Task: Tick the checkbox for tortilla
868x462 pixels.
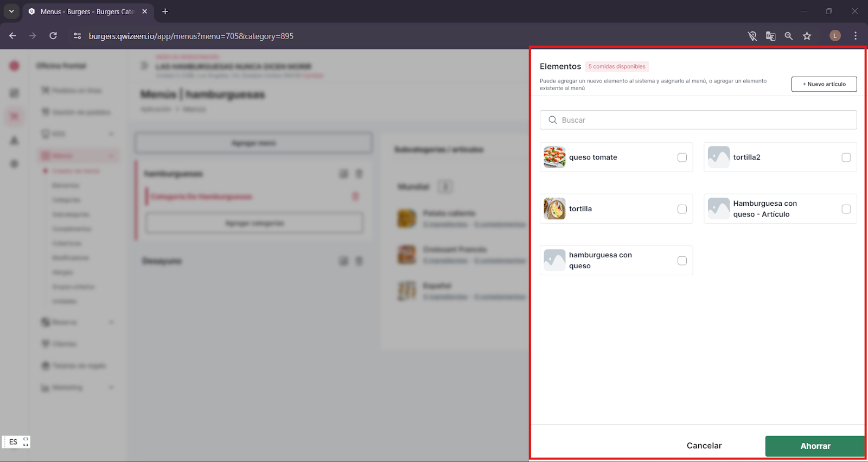Action: coord(682,209)
